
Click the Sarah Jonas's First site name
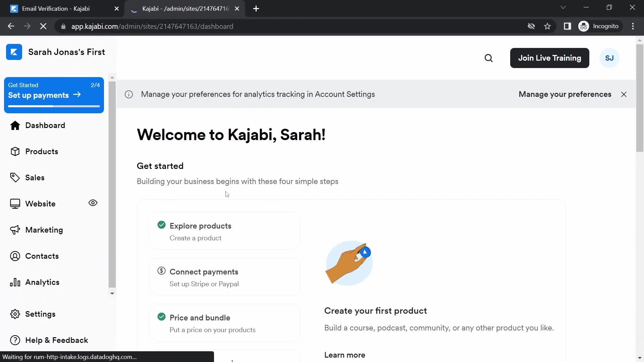pos(66,52)
